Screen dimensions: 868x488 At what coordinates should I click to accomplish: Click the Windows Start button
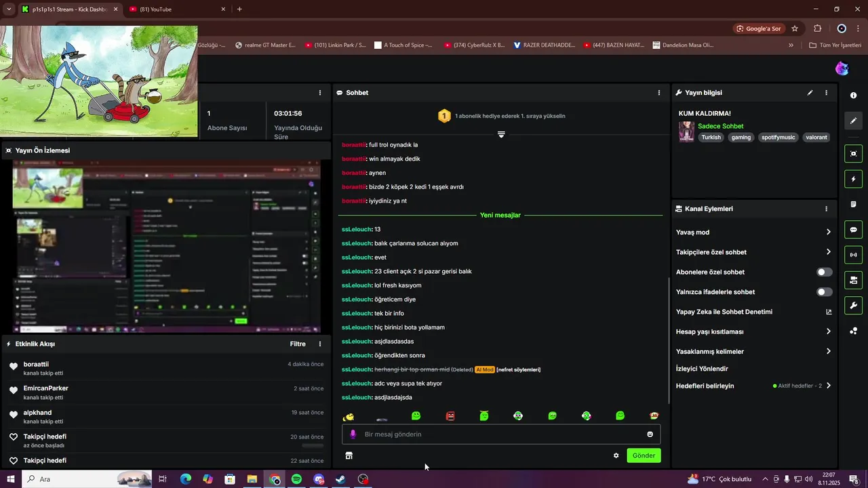11,479
